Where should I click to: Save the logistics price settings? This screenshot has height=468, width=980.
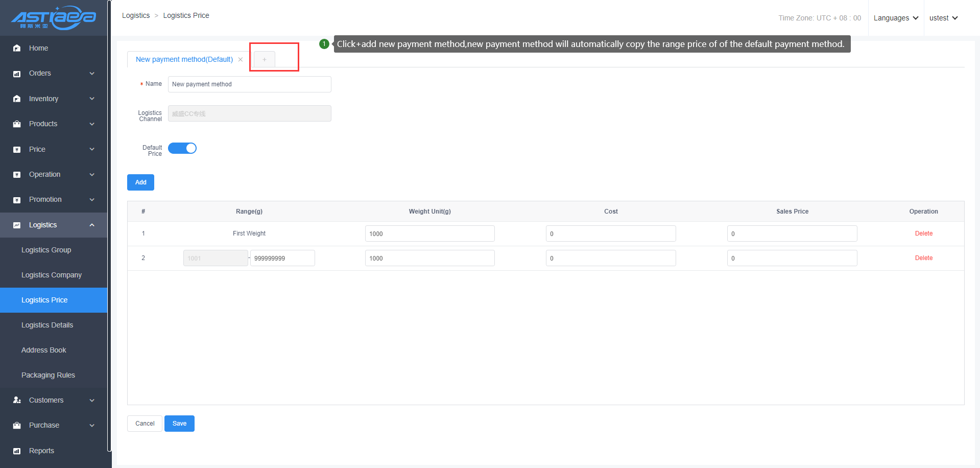(x=179, y=424)
